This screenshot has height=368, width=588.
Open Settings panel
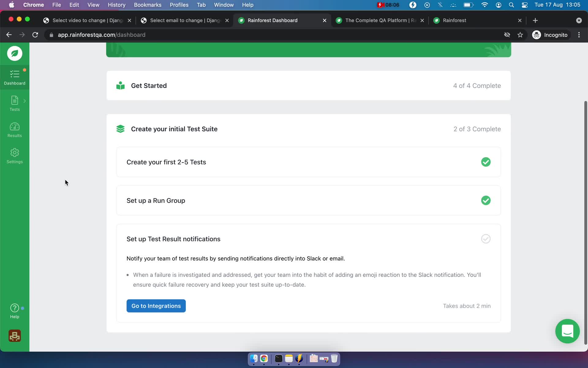coord(14,156)
